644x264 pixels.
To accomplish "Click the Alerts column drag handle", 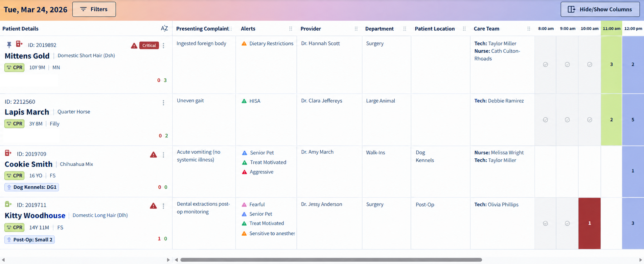I will click(291, 29).
